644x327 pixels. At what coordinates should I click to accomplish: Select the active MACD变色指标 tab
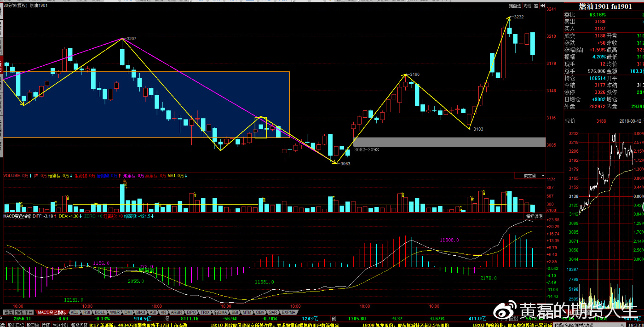pos(52,312)
